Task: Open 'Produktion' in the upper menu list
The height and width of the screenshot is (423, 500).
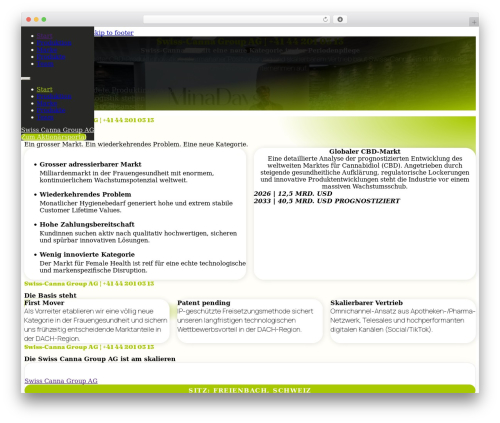Action: [54, 43]
